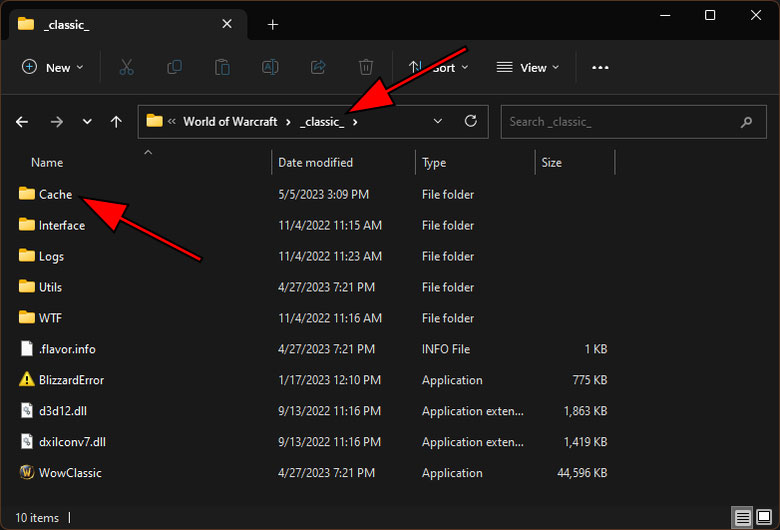Sort by Name column header

(47, 163)
